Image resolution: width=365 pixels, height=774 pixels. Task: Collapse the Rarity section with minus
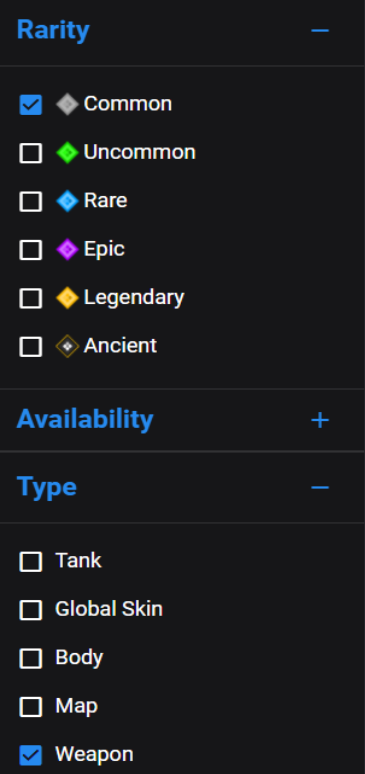point(320,31)
